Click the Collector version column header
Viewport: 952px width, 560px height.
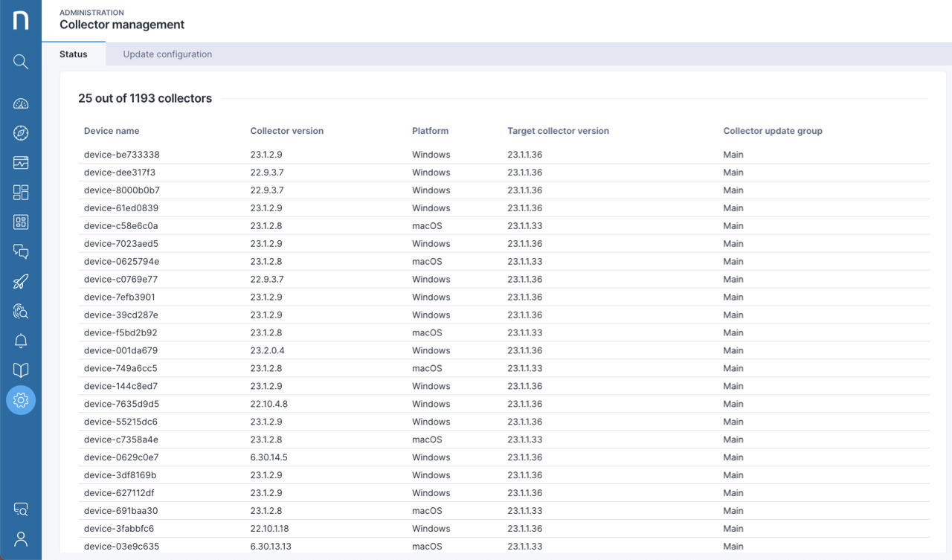pos(287,130)
